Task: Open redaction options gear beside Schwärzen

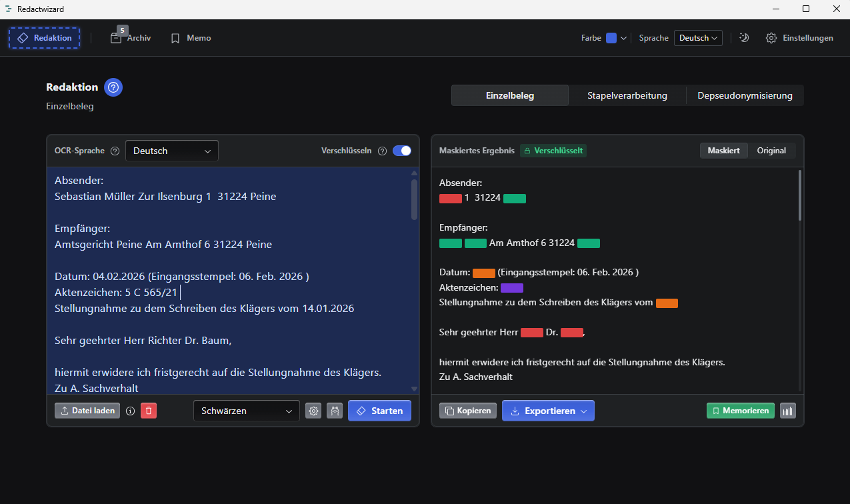Action: click(313, 411)
